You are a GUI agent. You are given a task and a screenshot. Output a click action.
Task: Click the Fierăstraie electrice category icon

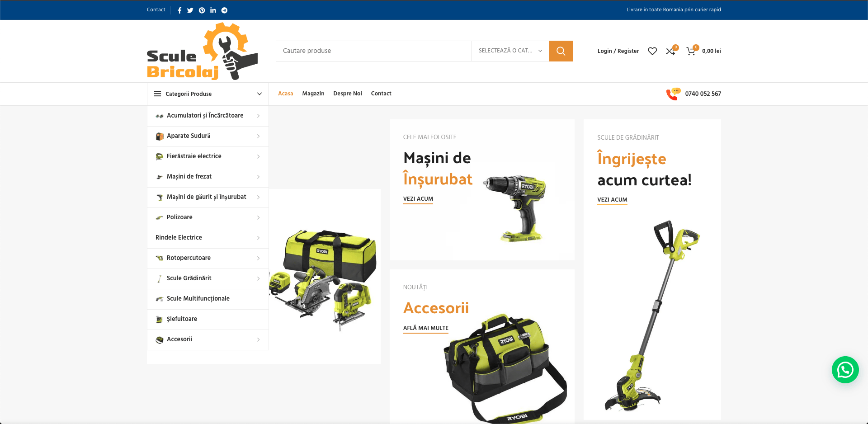159,157
